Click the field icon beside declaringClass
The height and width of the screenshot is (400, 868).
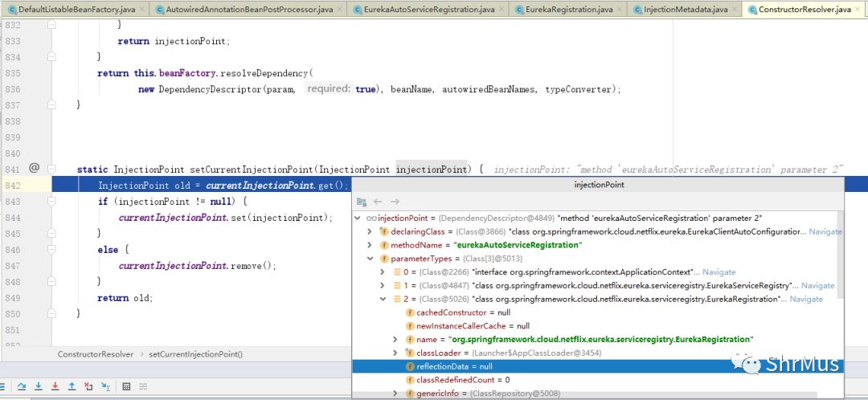pyautogui.click(x=384, y=231)
